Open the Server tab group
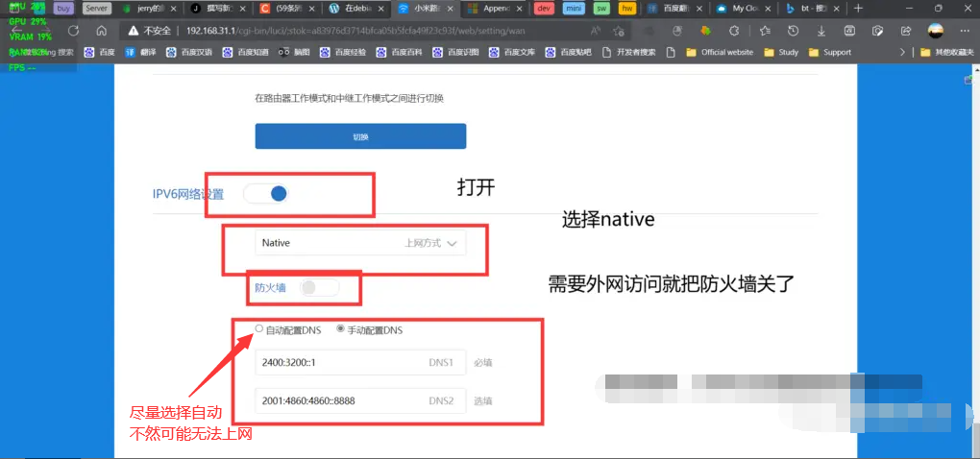 [x=97, y=9]
